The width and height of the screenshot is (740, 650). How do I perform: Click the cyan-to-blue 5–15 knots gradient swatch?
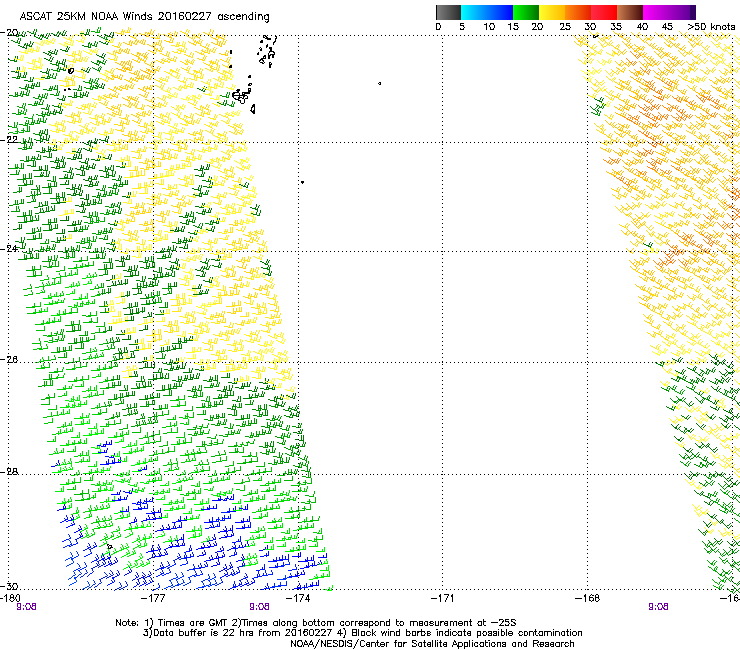487,12
